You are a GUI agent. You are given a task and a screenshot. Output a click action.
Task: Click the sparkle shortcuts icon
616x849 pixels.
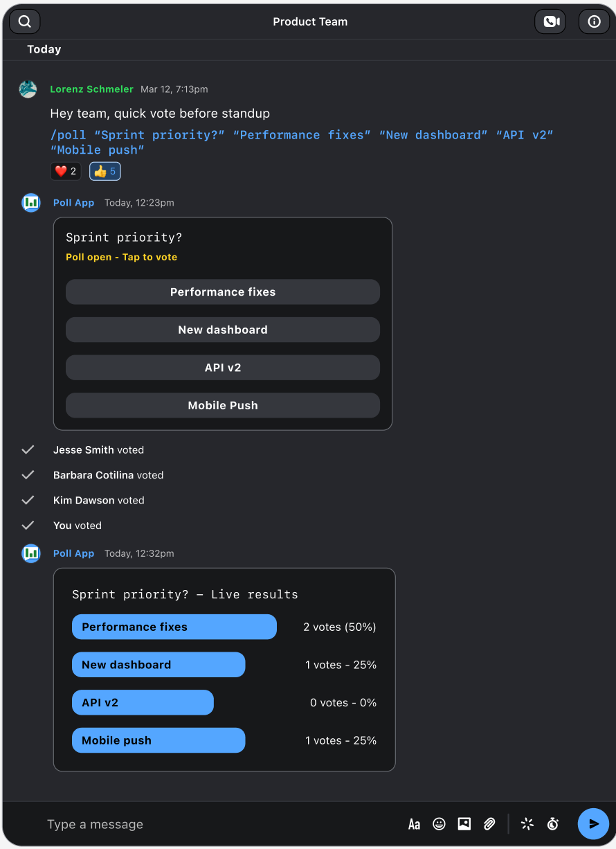(527, 824)
